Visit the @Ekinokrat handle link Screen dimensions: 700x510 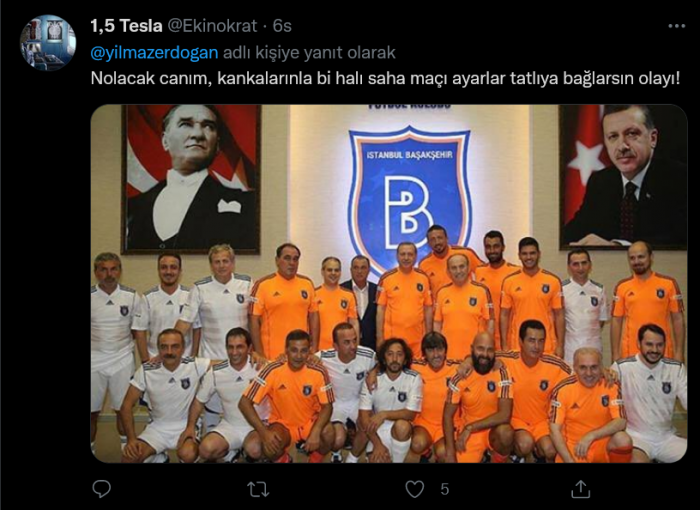click(212, 26)
